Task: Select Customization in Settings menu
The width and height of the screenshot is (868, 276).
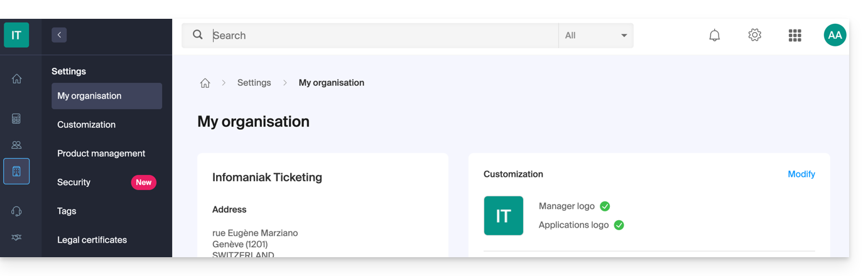Action: [x=87, y=125]
